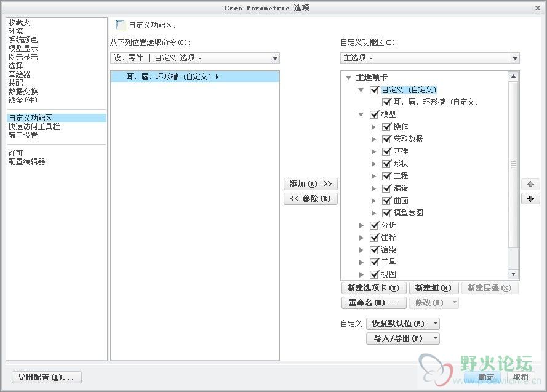Toggle the 形状 group checkbox
The width and height of the screenshot is (547, 392).
click(x=386, y=164)
